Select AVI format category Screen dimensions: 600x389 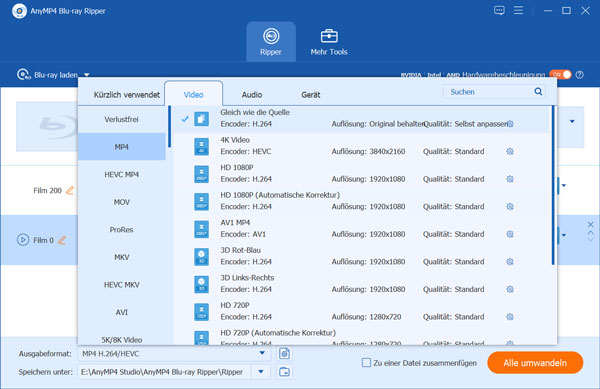pyautogui.click(x=121, y=312)
